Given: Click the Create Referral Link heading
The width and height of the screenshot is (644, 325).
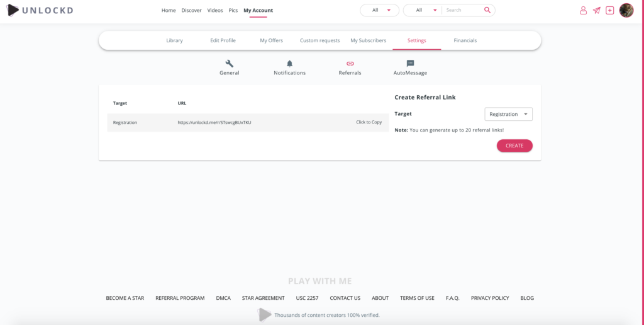Looking at the screenshot, I should tap(425, 98).
